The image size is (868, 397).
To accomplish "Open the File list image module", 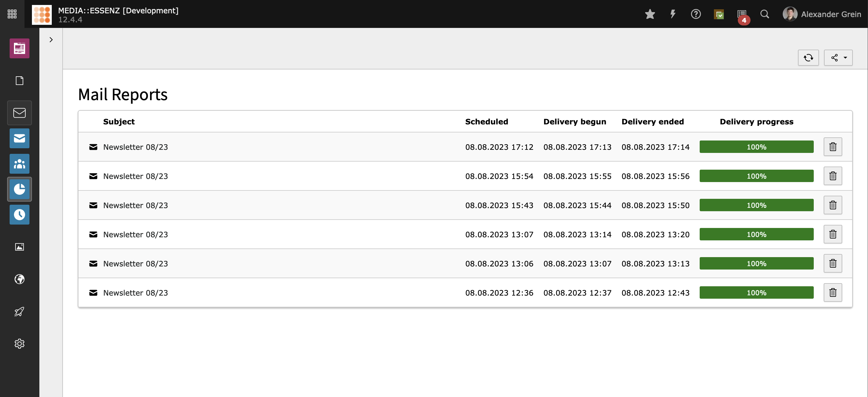I will [20, 247].
